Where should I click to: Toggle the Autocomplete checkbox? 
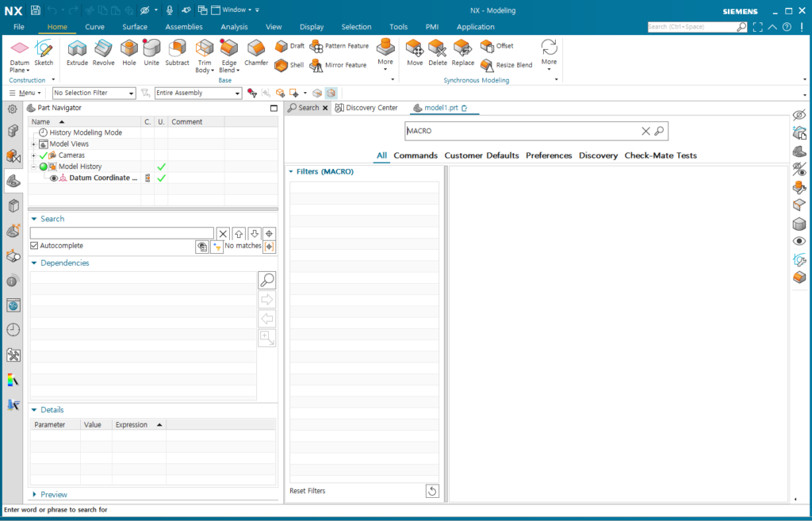coord(34,246)
